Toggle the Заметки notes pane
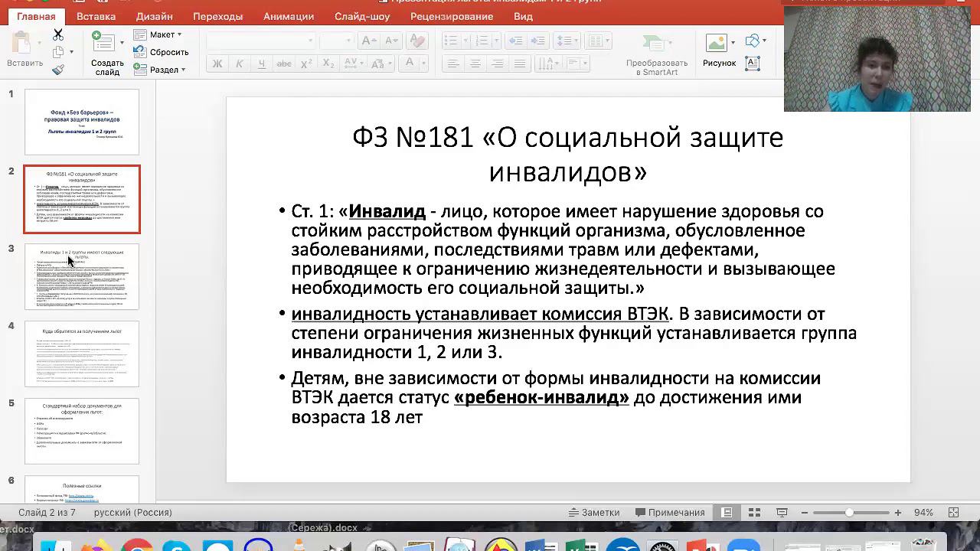980x551 pixels. [x=594, y=513]
